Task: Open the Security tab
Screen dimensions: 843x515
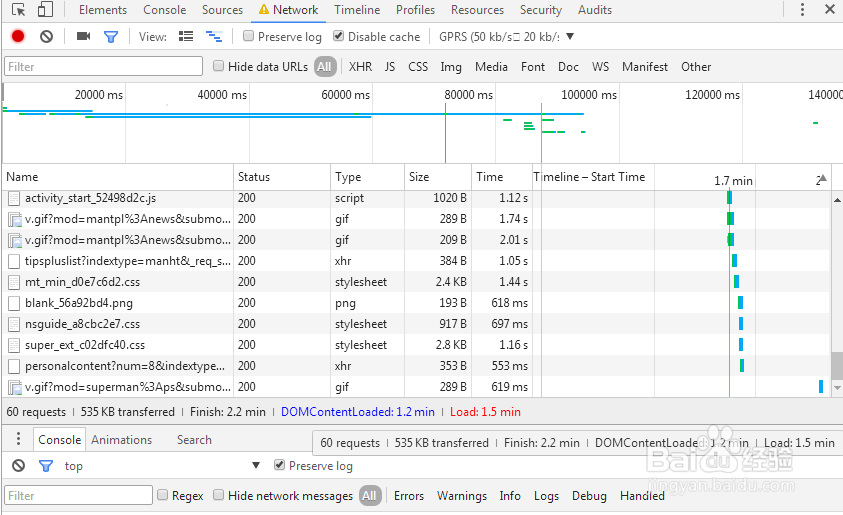Action: [x=541, y=10]
